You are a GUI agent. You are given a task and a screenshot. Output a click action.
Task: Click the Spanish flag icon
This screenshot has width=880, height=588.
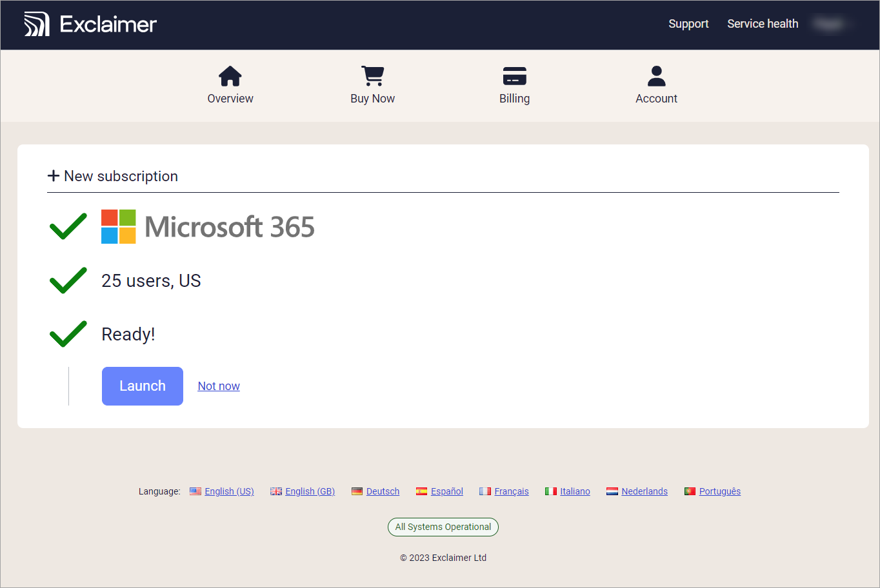(x=421, y=491)
